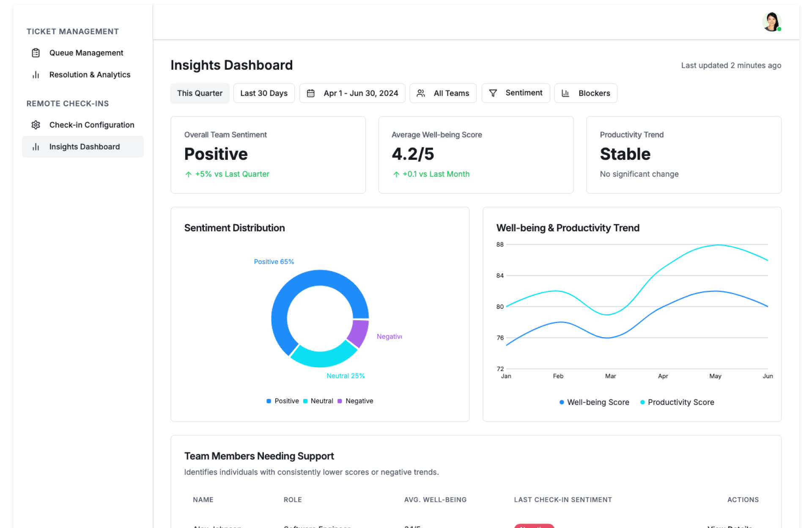Click the gear icon beside Check-in Configuration

[x=36, y=125]
